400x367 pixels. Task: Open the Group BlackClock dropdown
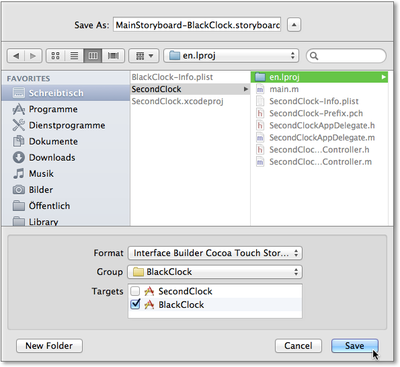tap(215, 272)
